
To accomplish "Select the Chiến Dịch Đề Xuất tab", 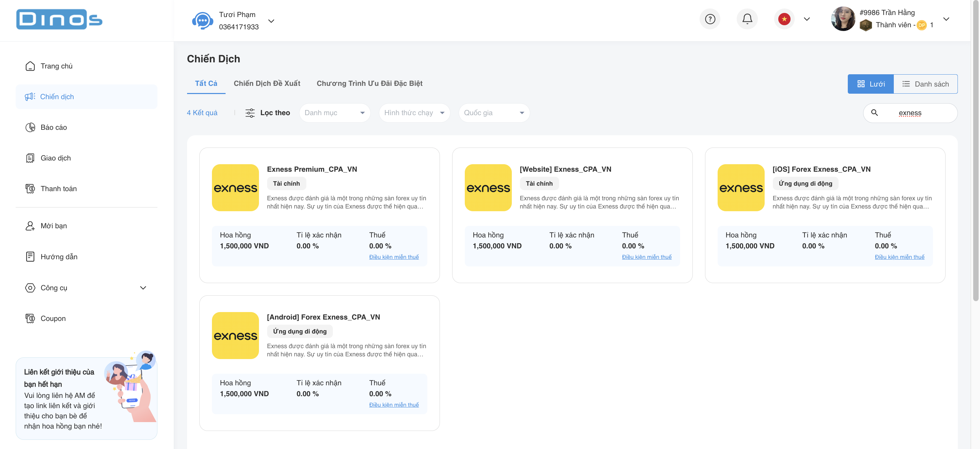I will [x=267, y=83].
